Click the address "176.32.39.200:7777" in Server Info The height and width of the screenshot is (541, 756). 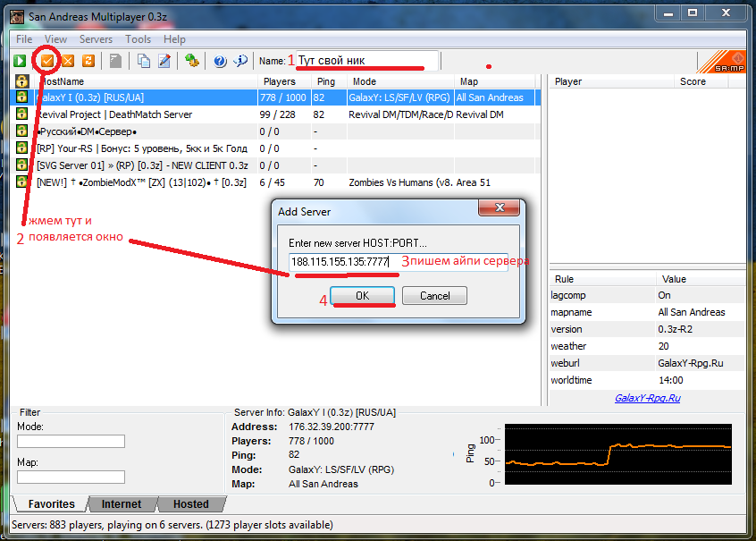click(332, 427)
